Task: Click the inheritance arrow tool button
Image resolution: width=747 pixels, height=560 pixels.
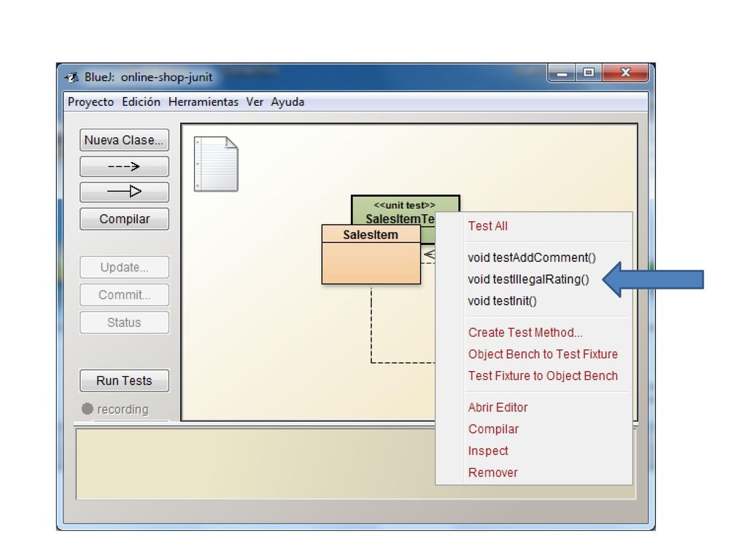Action: (x=124, y=192)
